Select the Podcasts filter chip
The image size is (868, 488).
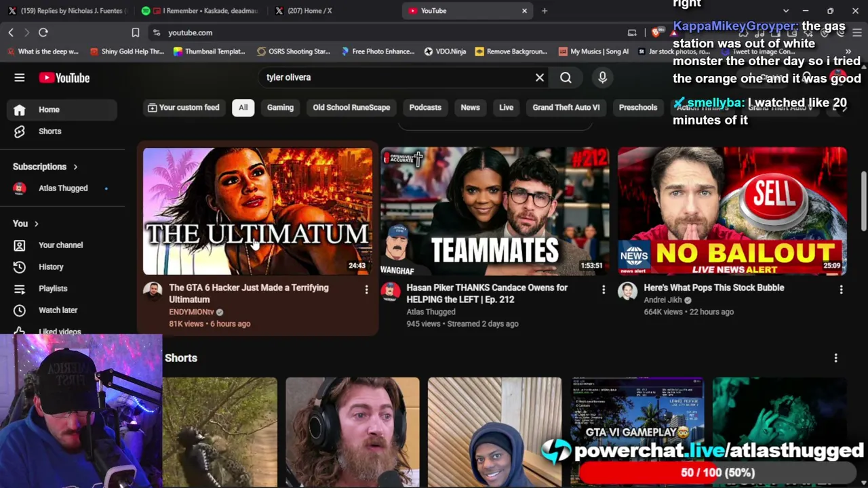[425, 108]
